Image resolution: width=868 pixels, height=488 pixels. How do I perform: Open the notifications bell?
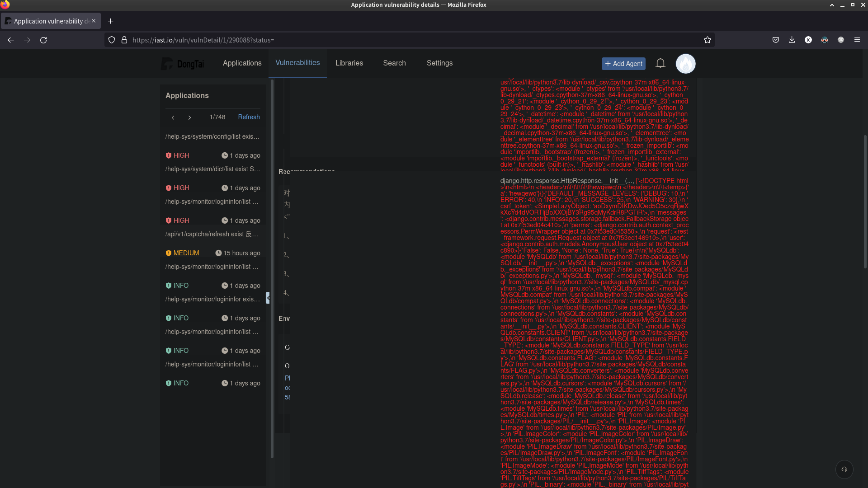pos(660,63)
